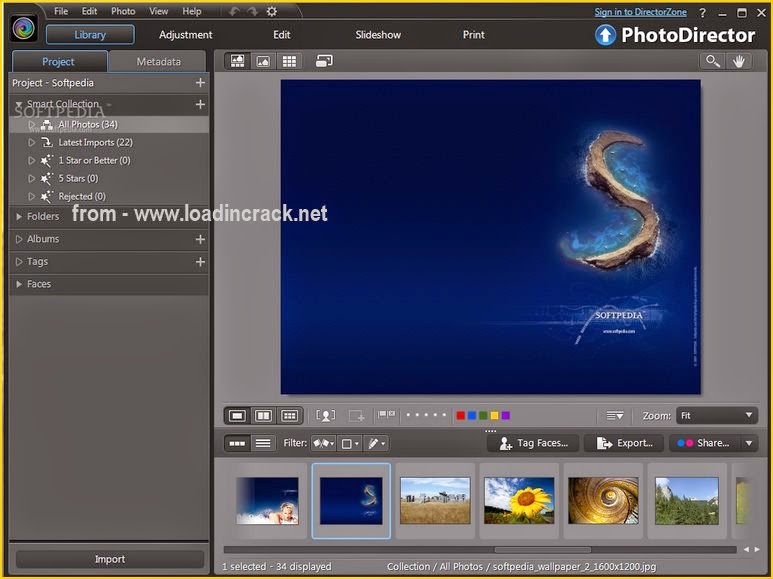The image size is (773, 579).
Task: Select Latest Imports (22) collection
Action: [109, 143]
